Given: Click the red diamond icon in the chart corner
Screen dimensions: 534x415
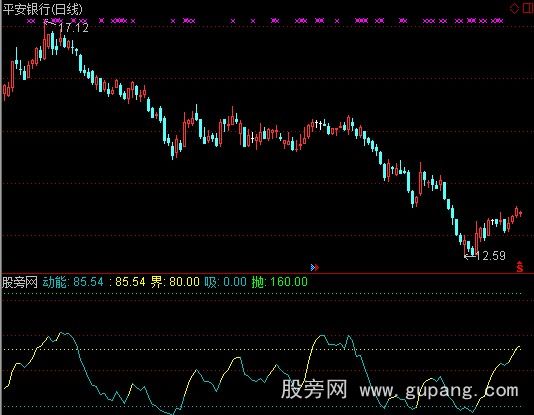Looking at the screenshot, I should [x=514, y=9].
